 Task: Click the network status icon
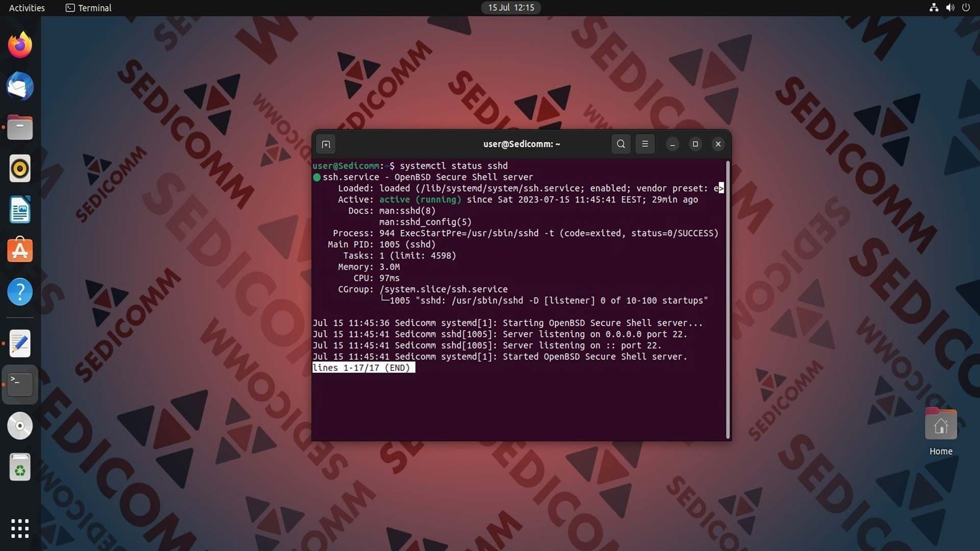tap(934, 8)
